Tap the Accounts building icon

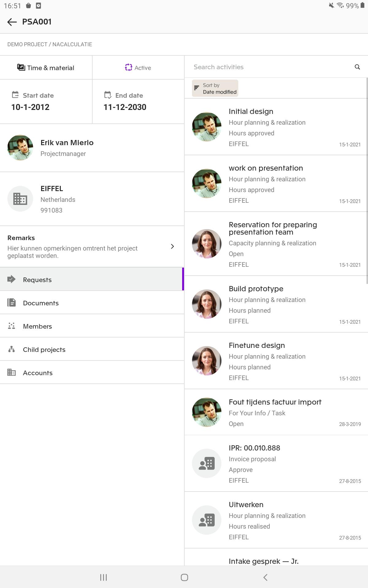click(12, 372)
